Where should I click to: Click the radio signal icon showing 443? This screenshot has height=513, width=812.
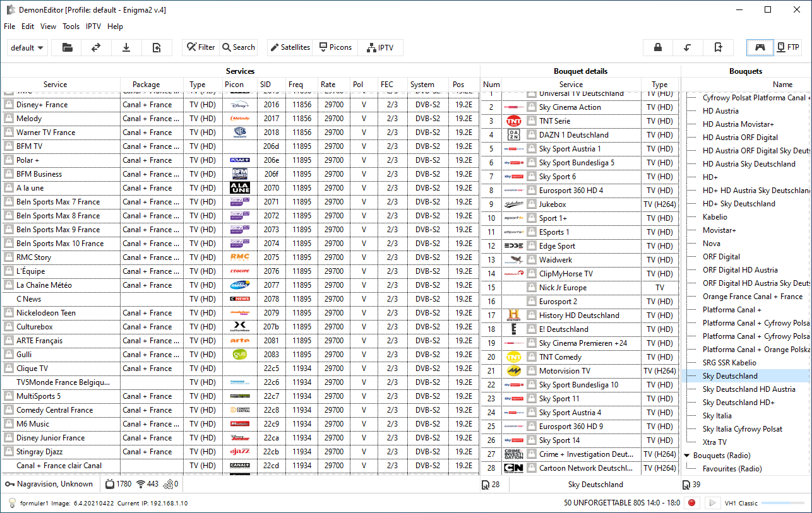[x=140, y=484]
